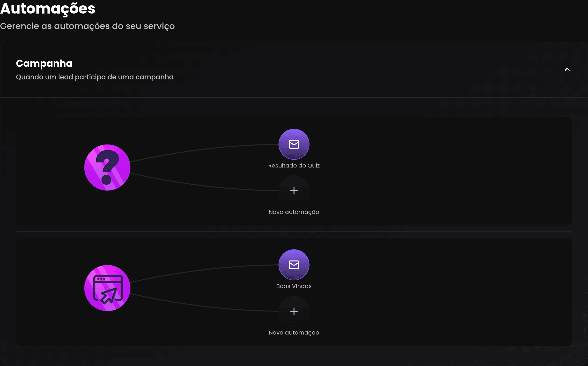588x366 pixels.
Task: Click Nova automação label below Resultado do Quiz
Action: (294, 212)
